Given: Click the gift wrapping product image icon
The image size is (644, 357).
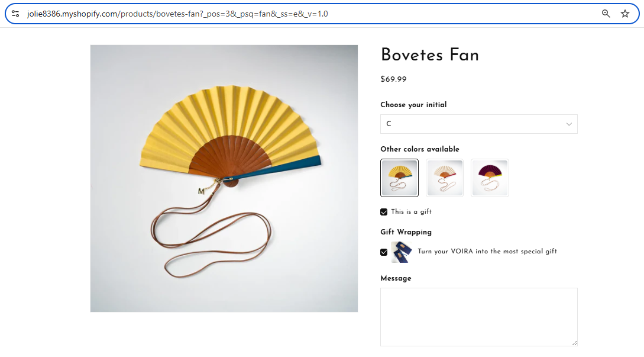Looking at the screenshot, I should tap(400, 252).
